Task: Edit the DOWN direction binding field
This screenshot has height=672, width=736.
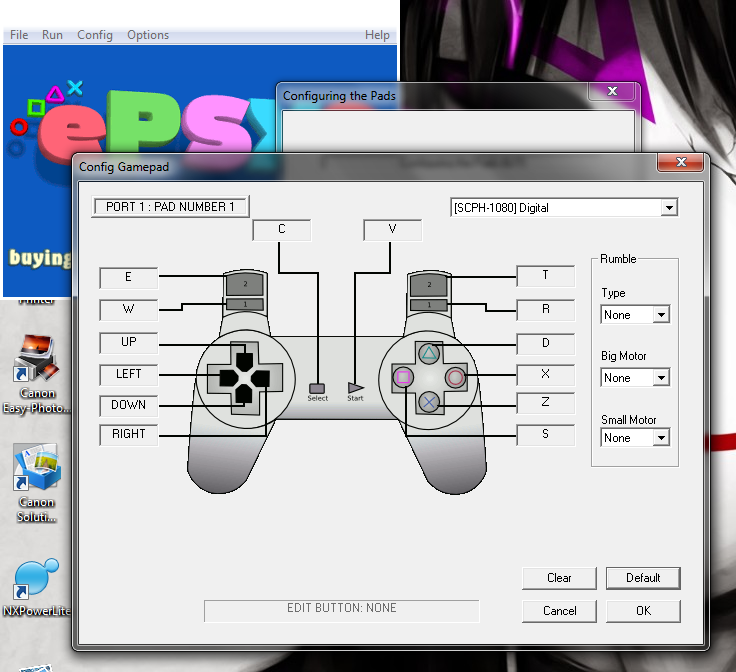Action: point(129,405)
